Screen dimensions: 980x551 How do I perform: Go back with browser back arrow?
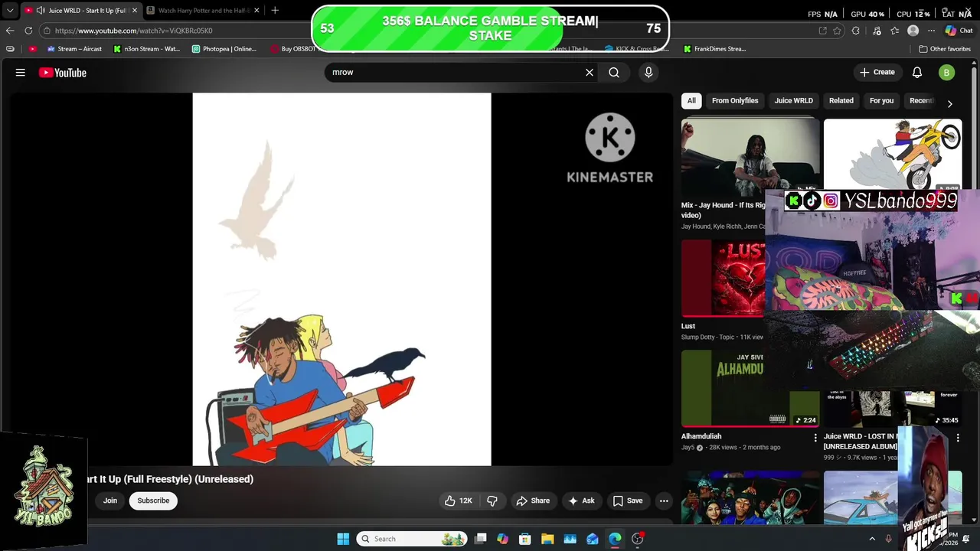9,31
